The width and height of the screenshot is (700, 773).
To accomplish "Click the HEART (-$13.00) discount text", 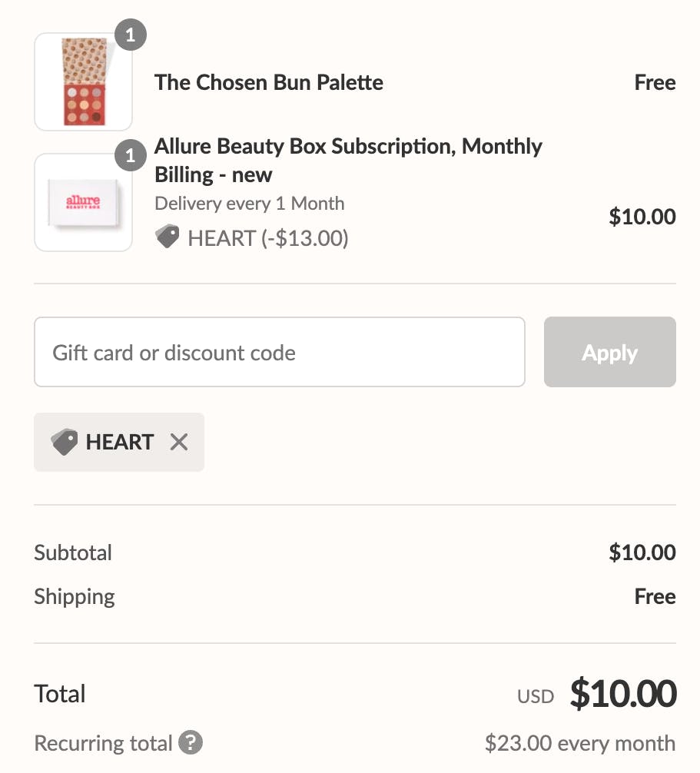I will pos(267,238).
